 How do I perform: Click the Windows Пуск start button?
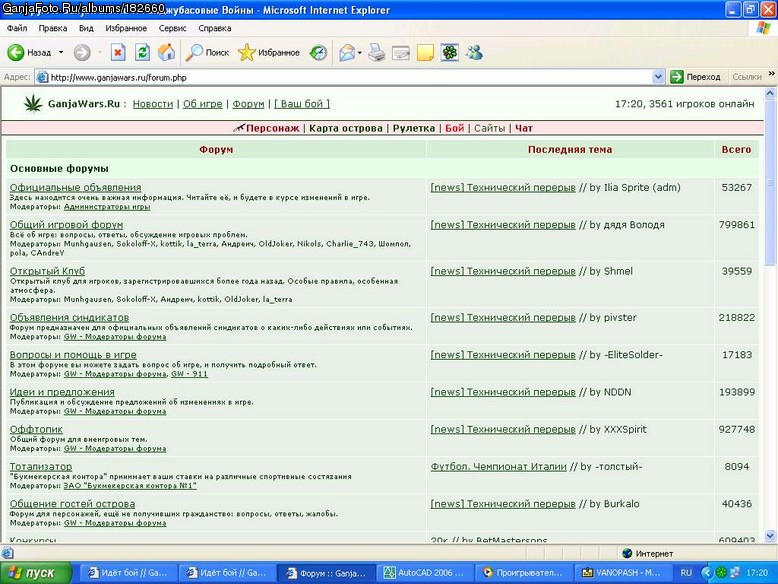pos(35,573)
